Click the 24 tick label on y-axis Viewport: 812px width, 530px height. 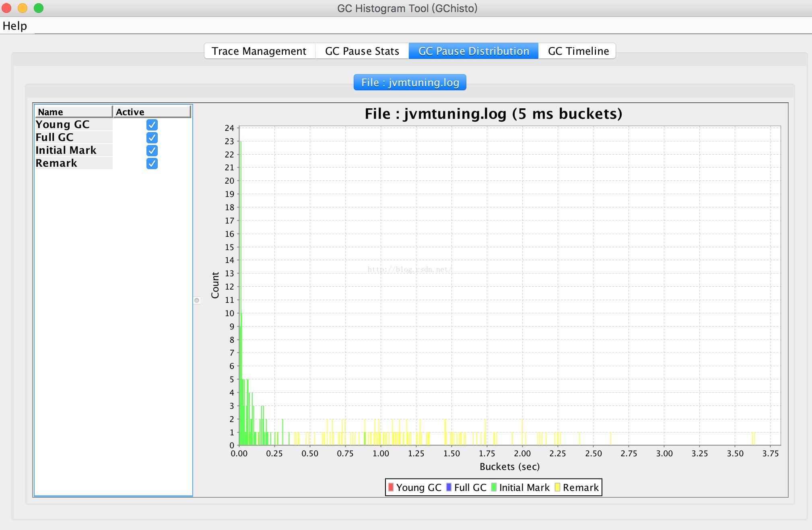pyautogui.click(x=229, y=128)
